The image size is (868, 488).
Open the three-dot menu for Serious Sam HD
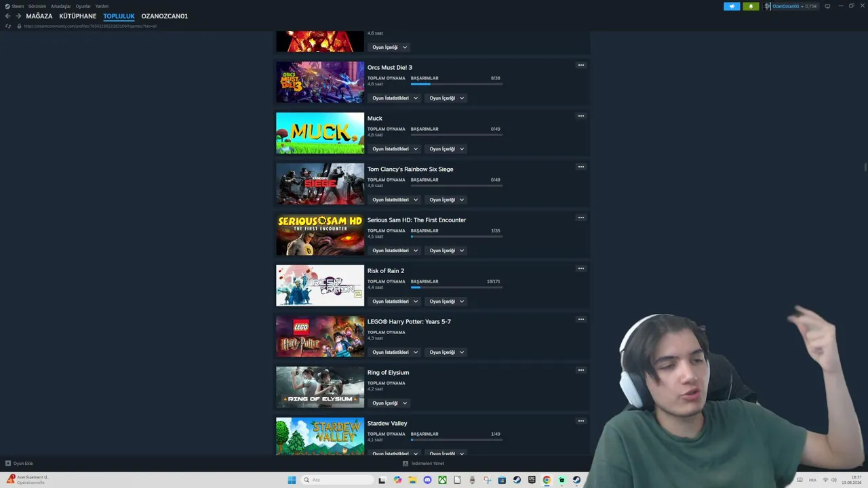(x=580, y=218)
